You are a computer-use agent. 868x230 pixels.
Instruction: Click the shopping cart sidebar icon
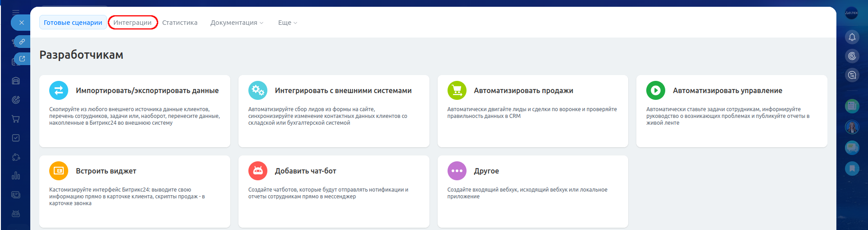pyautogui.click(x=16, y=119)
